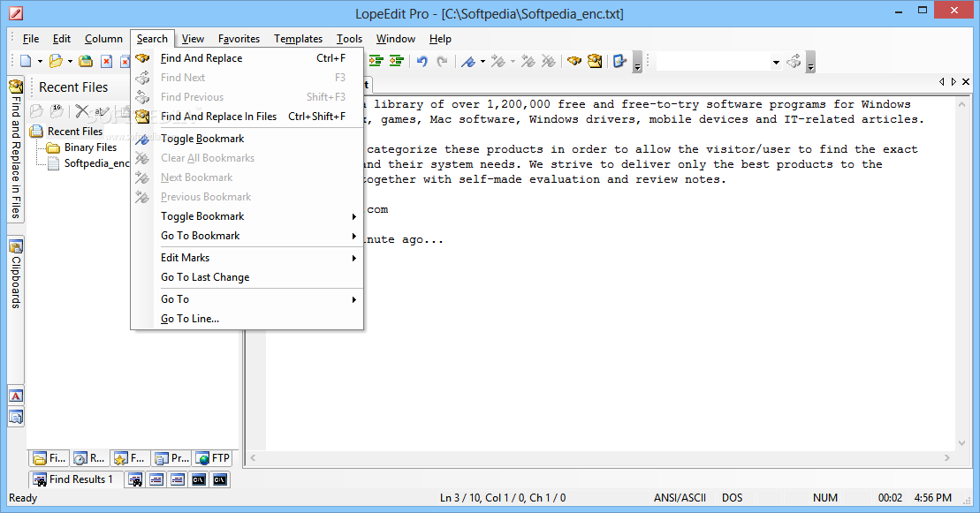Open the search toolbar options chevron
The image size is (980, 513).
click(810, 63)
